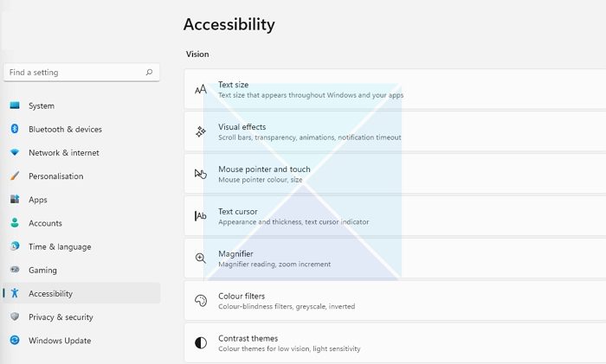
Task: Click the Personalisation paintbrush icon
Action: pyautogui.click(x=15, y=176)
